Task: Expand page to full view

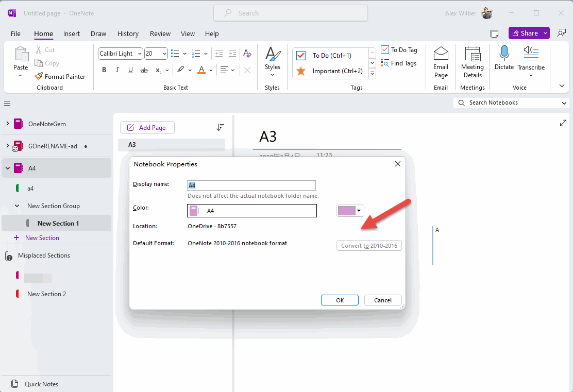Action: pos(563,123)
